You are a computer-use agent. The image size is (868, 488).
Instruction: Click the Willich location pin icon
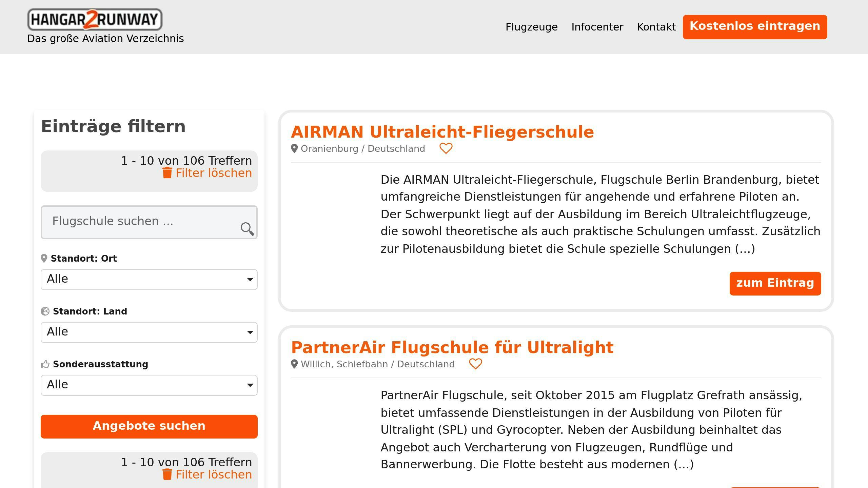point(294,364)
